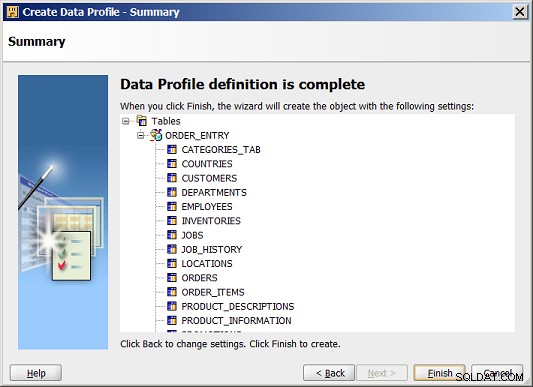This screenshot has width=533, height=387.
Task: Click the table icon beside ORDER_ITEMS
Action: [x=172, y=292]
